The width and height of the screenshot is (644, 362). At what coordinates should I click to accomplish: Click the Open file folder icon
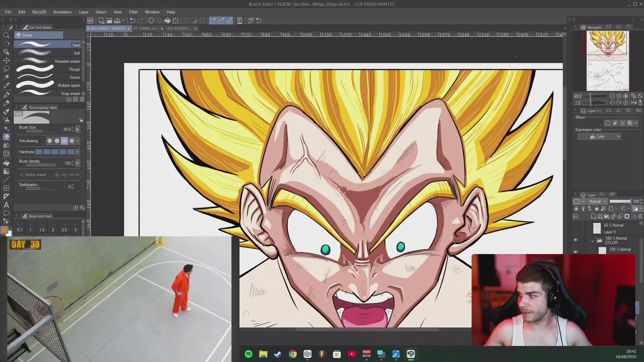pyautogui.click(x=109, y=21)
